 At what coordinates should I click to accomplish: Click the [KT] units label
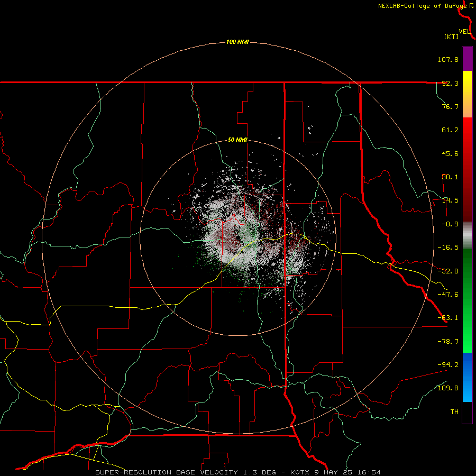(x=452, y=36)
